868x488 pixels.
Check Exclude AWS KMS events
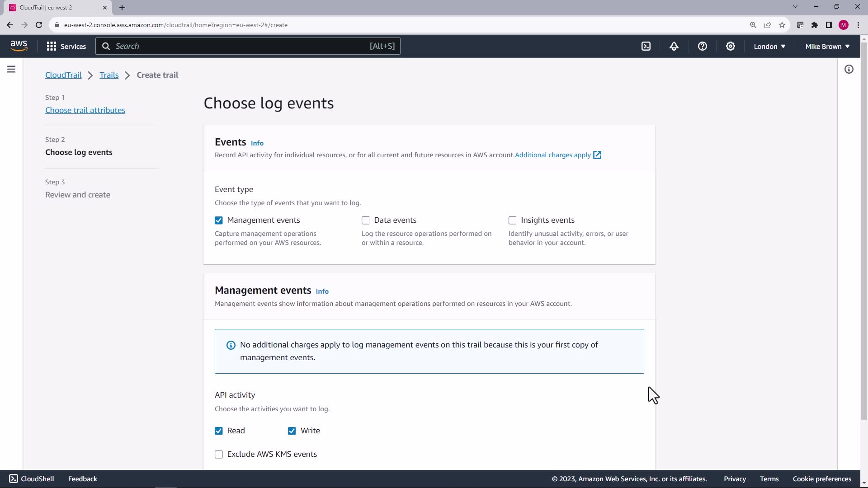[219, 454]
